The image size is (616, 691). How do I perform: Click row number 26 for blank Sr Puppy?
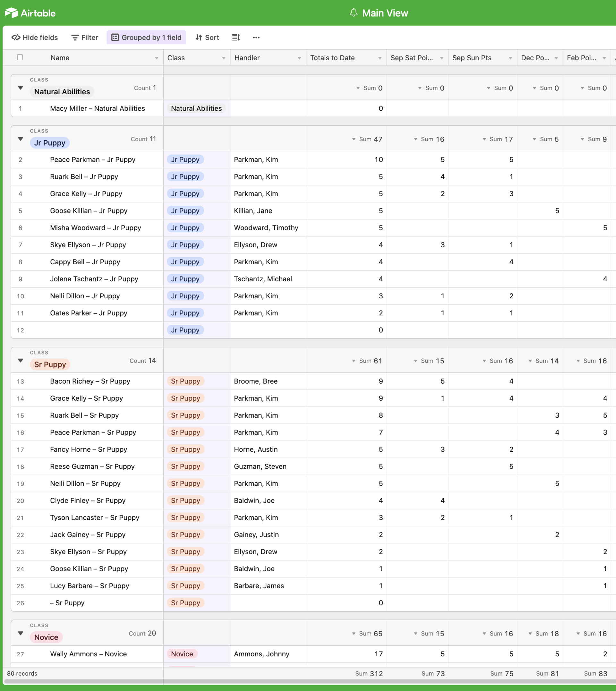[20, 603]
